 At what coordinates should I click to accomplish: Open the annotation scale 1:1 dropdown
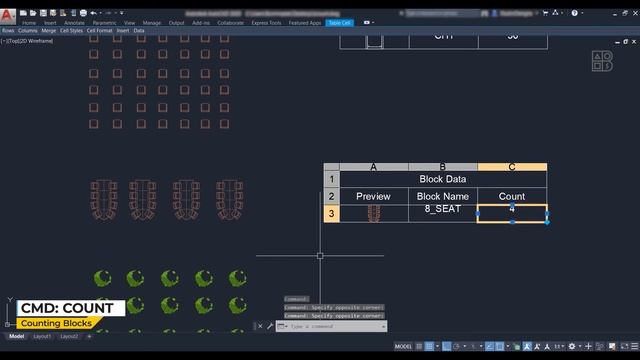click(559, 346)
